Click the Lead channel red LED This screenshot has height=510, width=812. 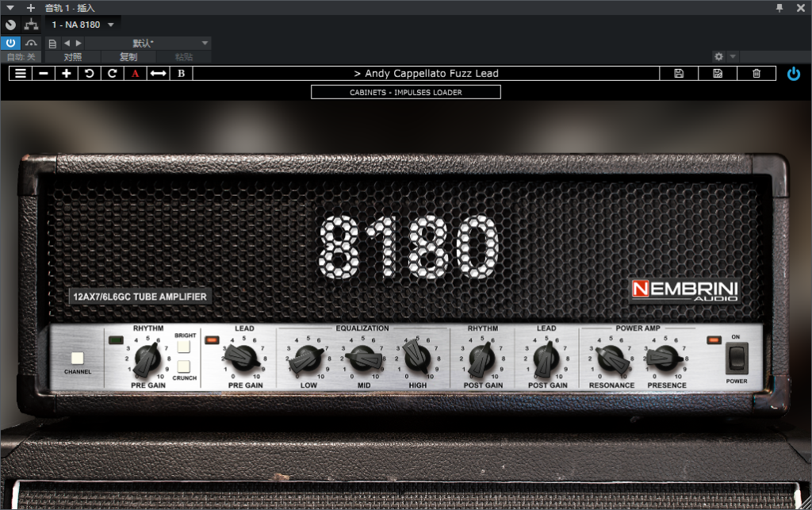213,340
